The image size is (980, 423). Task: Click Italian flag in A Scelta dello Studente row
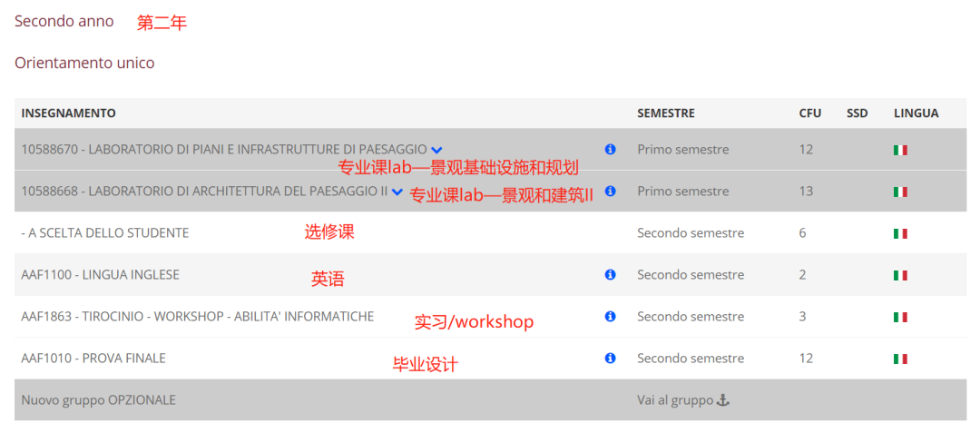click(900, 233)
